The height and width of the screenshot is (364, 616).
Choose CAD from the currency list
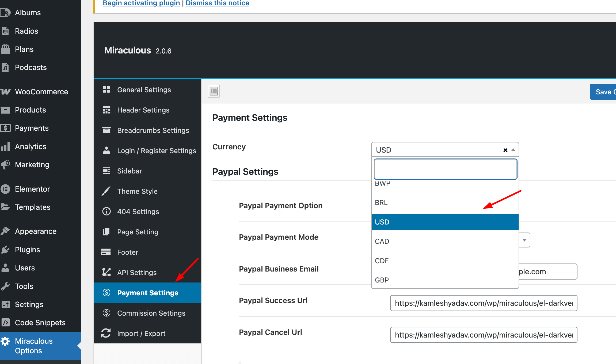(445, 241)
